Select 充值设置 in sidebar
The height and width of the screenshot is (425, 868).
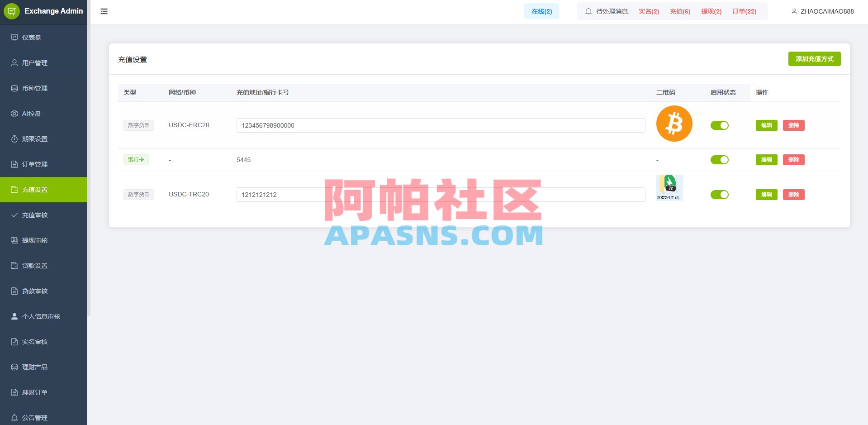click(43, 190)
